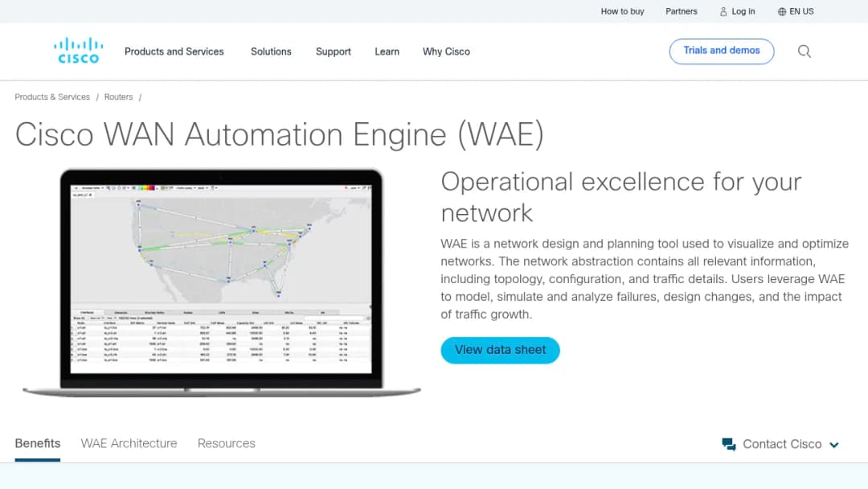This screenshot has width=868, height=489.
Task: Switch to the Resources tab
Action: point(227,444)
